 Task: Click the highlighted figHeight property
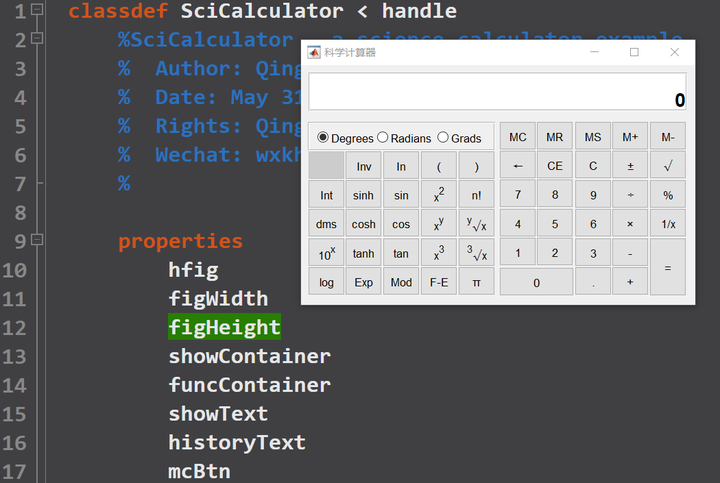[x=224, y=327]
